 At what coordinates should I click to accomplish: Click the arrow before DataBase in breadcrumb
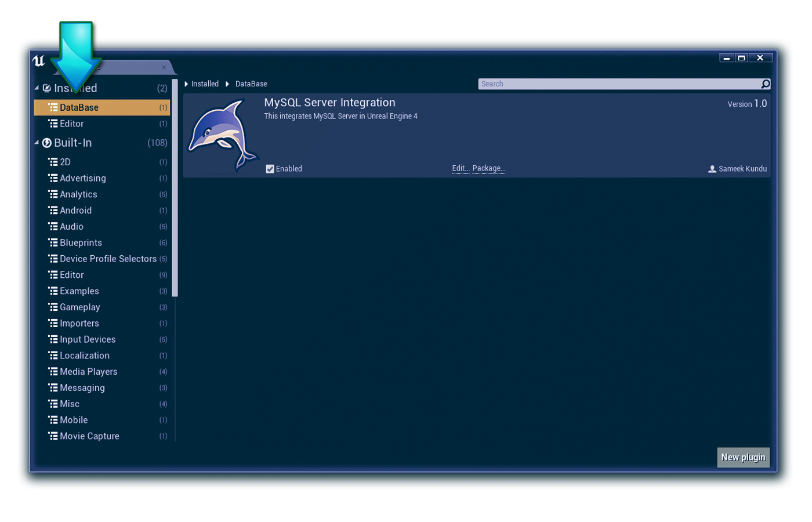click(227, 84)
